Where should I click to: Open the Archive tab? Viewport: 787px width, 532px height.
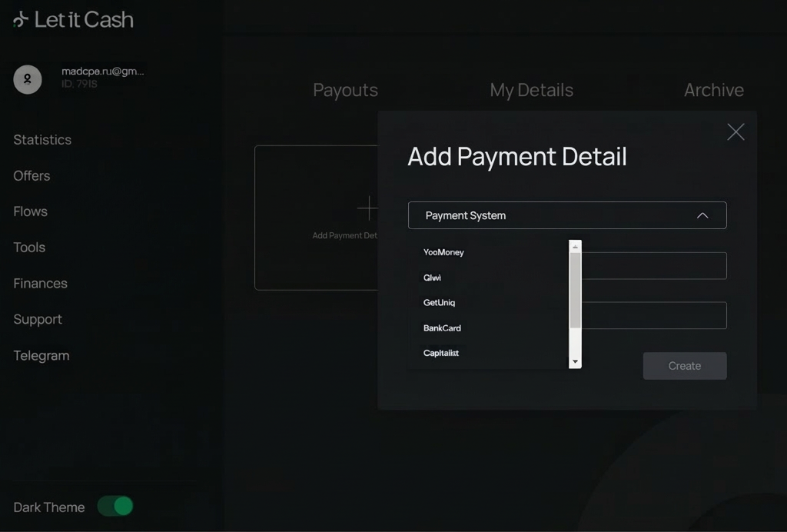coord(714,91)
